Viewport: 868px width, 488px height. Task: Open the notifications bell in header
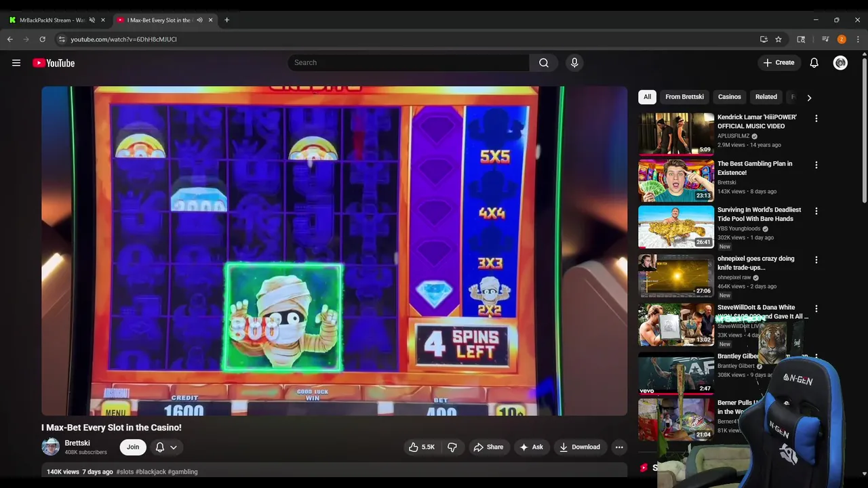(x=814, y=63)
